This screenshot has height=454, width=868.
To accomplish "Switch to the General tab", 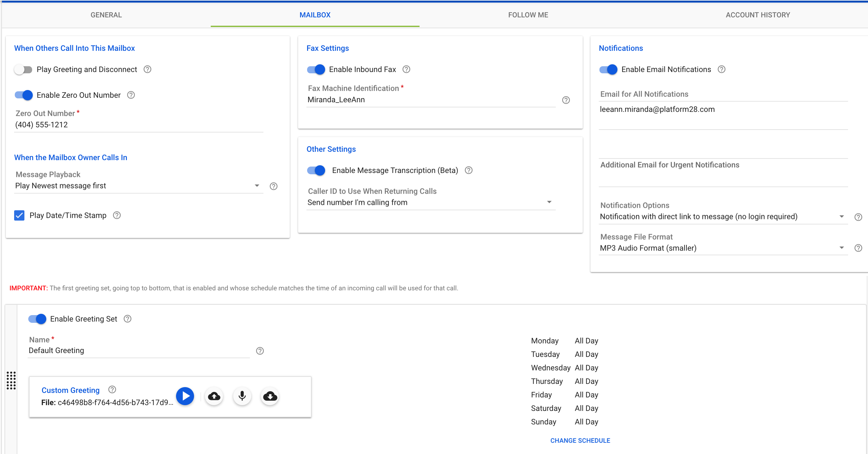I will click(x=106, y=15).
